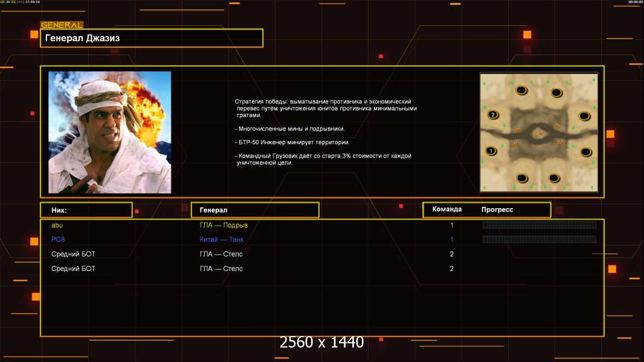Click team number 1 in the PC8 row
Image resolution: width=644 pixels, height=362 pixels.
coord(451,240)
